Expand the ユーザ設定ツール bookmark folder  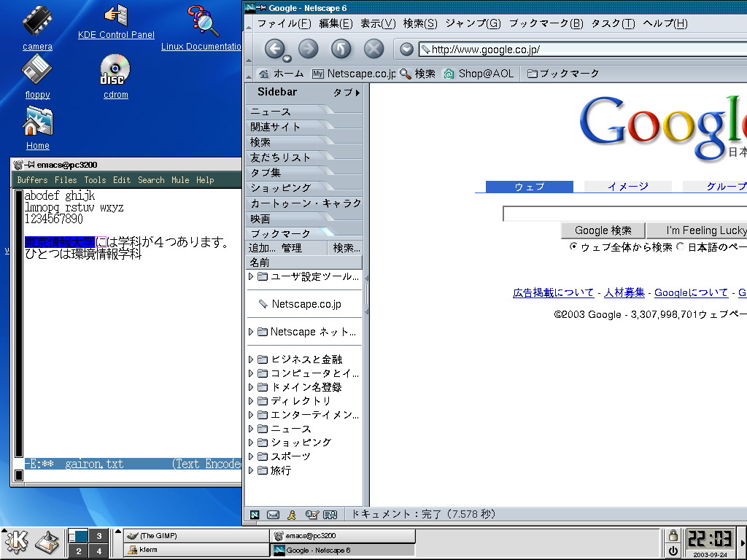(x=251, y=276)
